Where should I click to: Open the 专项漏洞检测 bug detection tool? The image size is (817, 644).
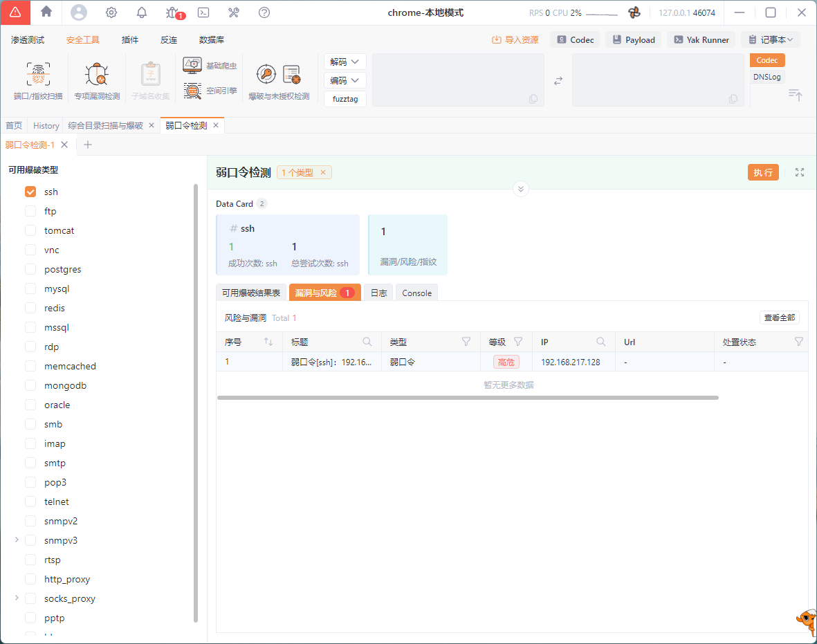97,80
